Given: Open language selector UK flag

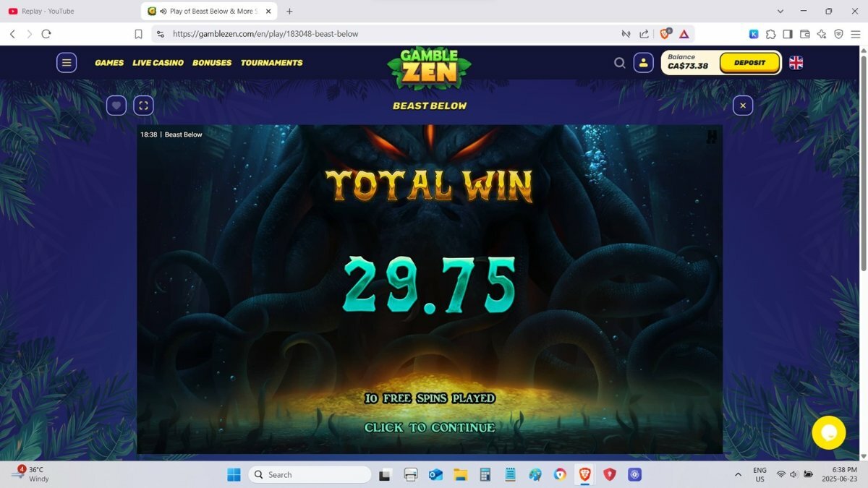Looking at the screenshot, I should [x=796, y=63].
